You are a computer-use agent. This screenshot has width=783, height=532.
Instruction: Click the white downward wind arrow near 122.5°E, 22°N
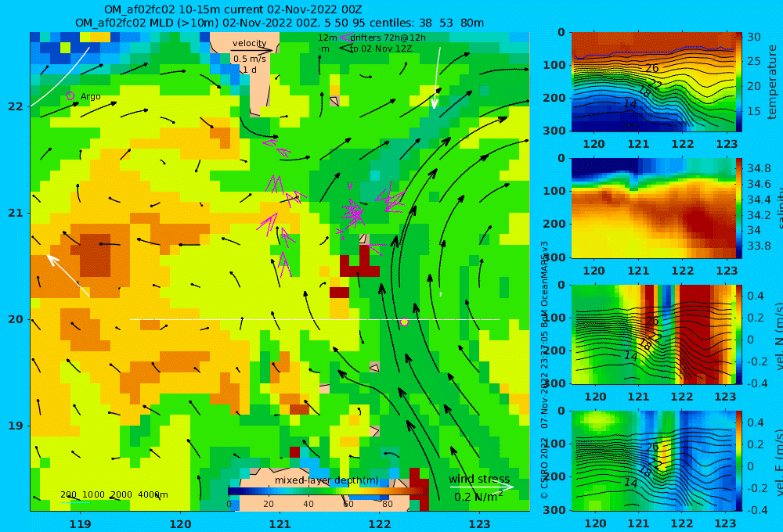pos(437,78)
